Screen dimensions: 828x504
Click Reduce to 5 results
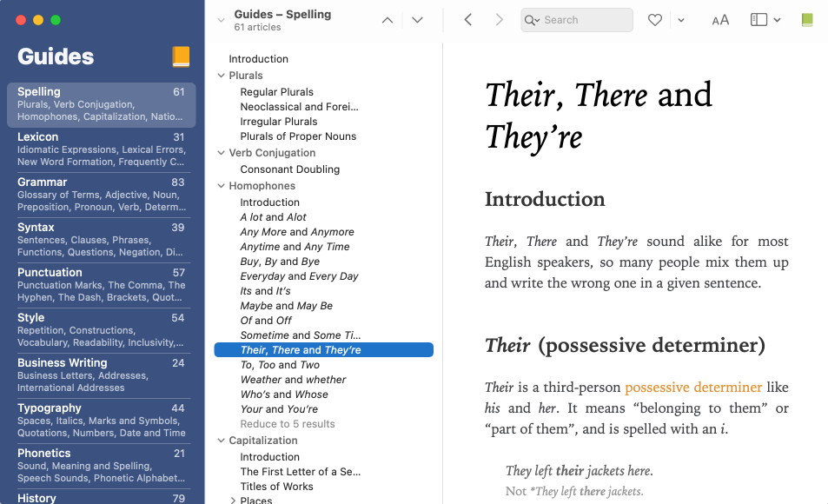[287, 424]
